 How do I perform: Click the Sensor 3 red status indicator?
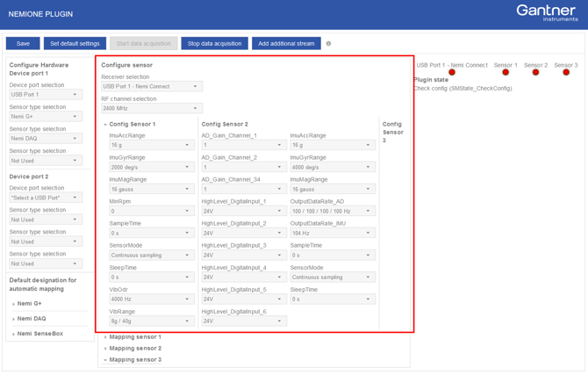coord(566,72)
